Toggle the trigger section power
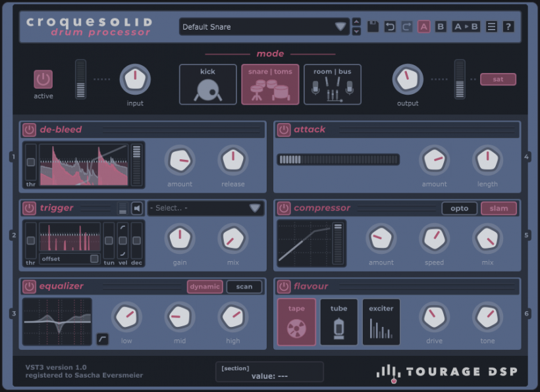 [x=29, y=208]
